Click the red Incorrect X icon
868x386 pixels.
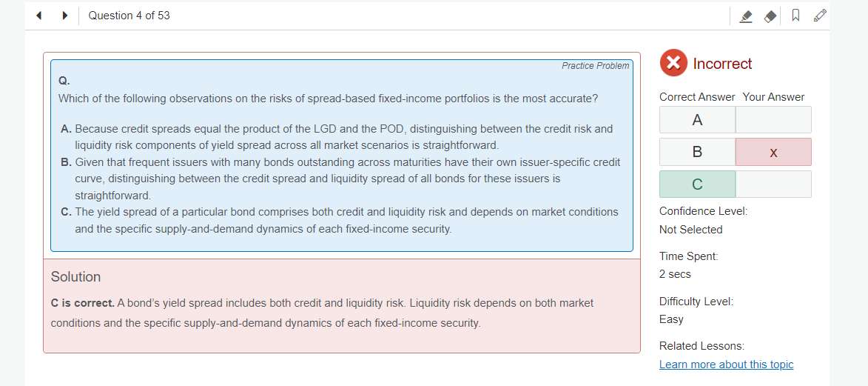pos(673,63)
